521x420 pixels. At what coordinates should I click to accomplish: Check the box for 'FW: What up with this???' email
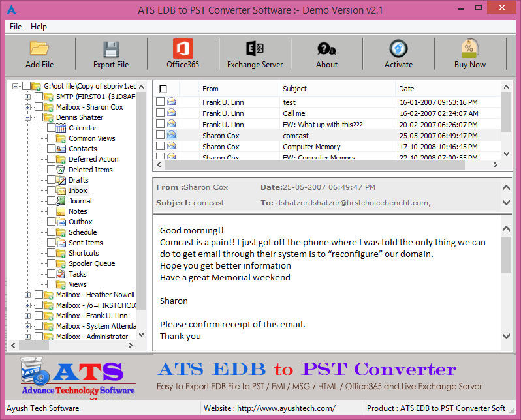160,123
